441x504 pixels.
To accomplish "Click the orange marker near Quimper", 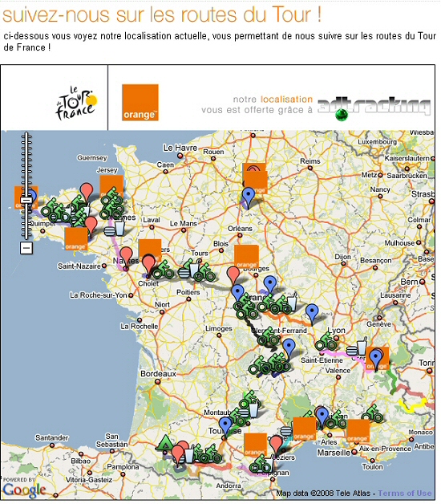I will click(x=76, y=239).
